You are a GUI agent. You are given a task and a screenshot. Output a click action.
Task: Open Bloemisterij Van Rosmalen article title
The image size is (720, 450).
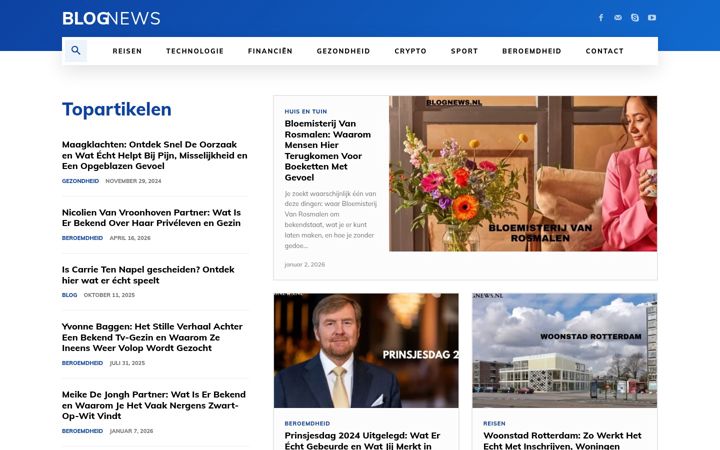tap(327, 150)
